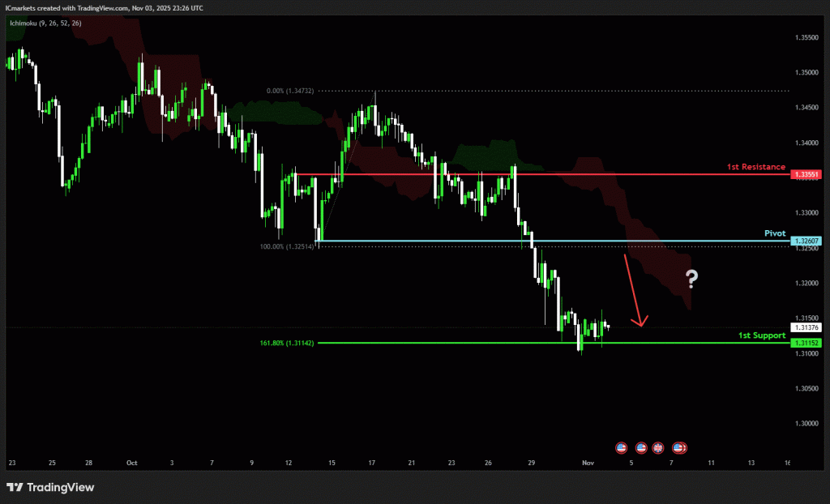This screenshot has height=504, width=830.
Task: Click the green 1.31152 support price tag
Action: click(x=806, y=343)
